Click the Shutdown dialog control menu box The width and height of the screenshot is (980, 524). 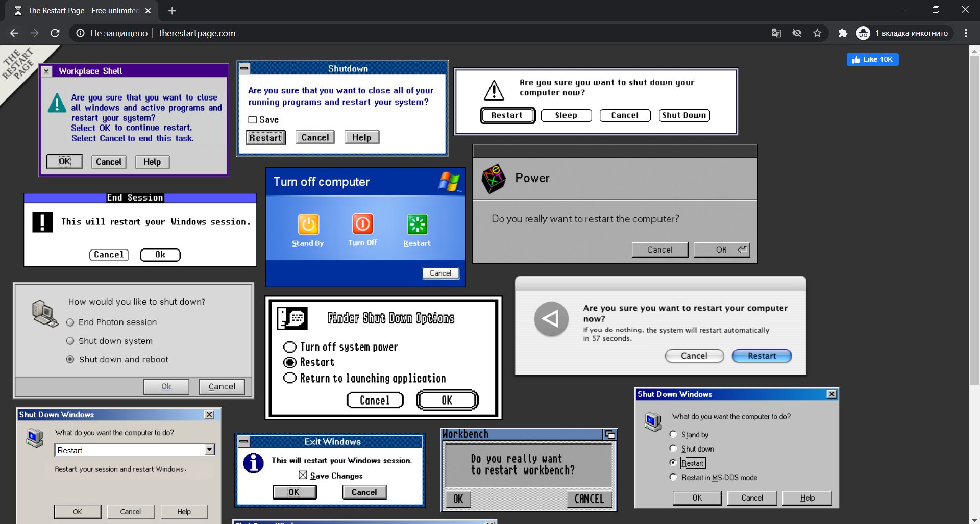click(244, 68)
